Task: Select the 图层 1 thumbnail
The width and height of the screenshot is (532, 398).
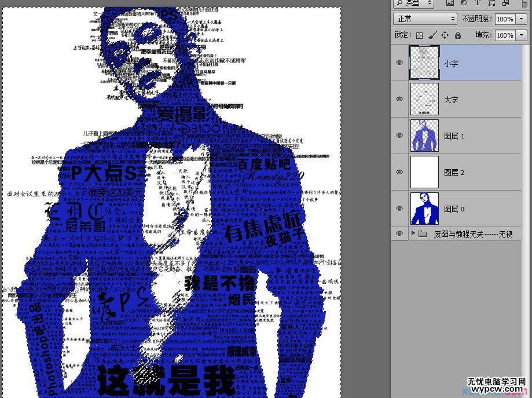Action: pyautogui.click(x=424, y=136)
